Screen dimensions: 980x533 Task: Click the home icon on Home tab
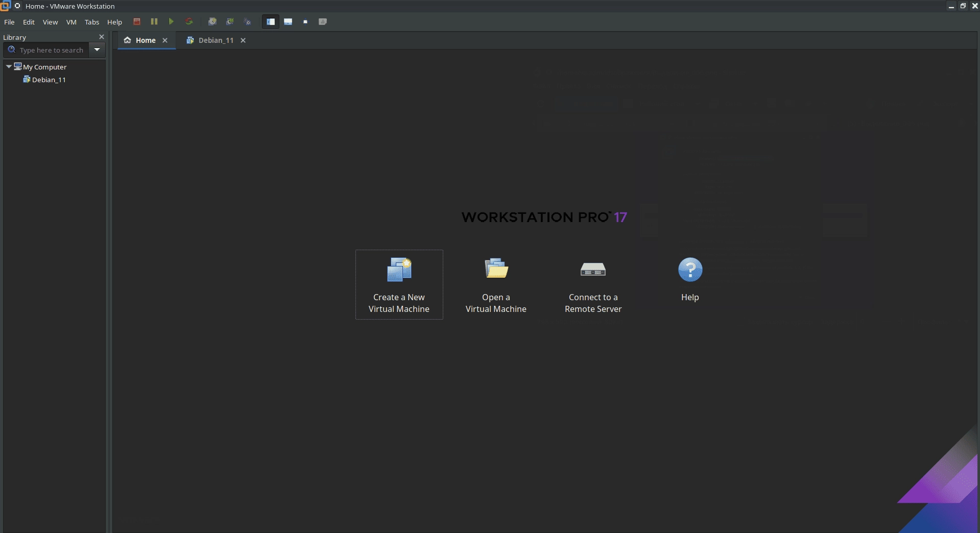pyautogui.click(x=127, y=40)
